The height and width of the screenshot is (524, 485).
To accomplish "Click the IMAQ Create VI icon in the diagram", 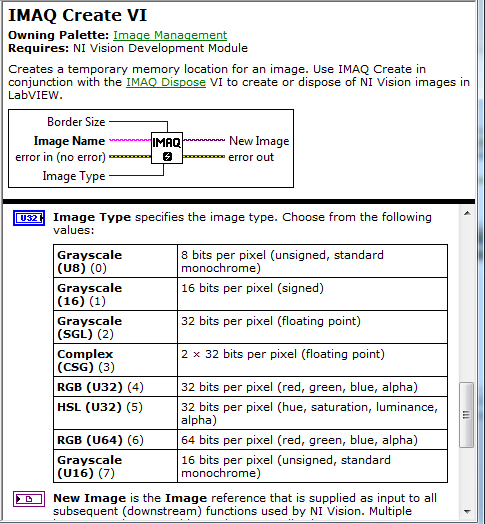I will [x=167, y=148].
